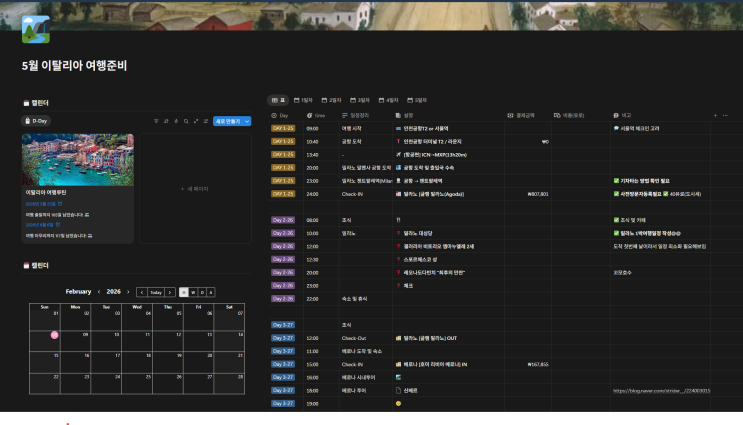Select the highlighted first calendar view toggle
This screenshot has width=743, height=425.
184,292
